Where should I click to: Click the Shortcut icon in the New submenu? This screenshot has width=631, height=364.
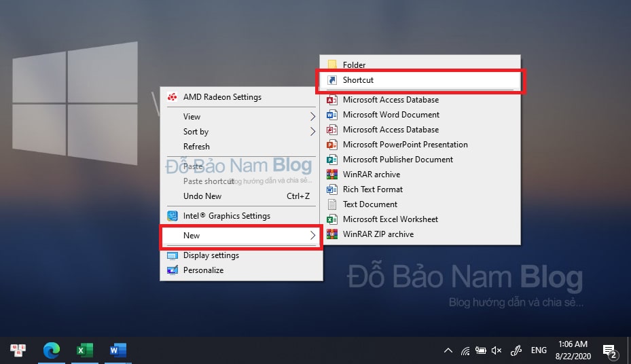click(332, 80)
